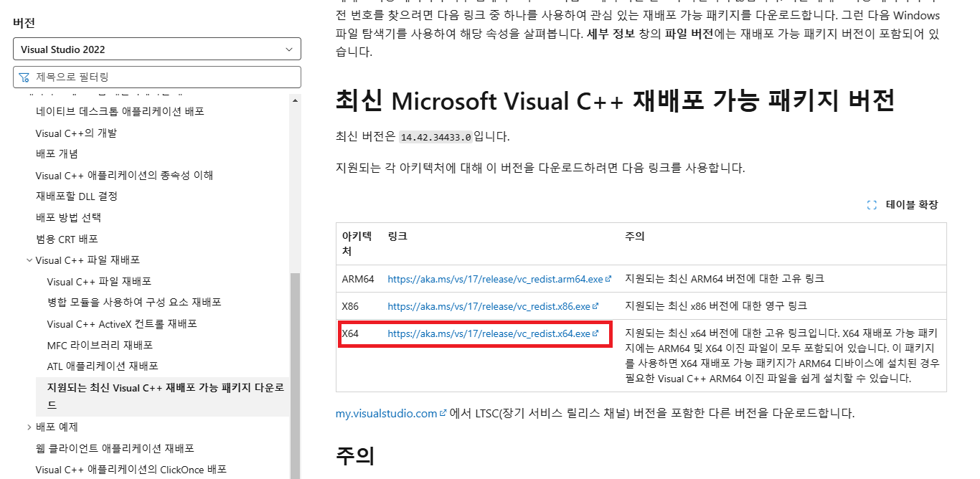Click the 아키텍처 column header
Viewport: 980px width, 479px height.
357,244
